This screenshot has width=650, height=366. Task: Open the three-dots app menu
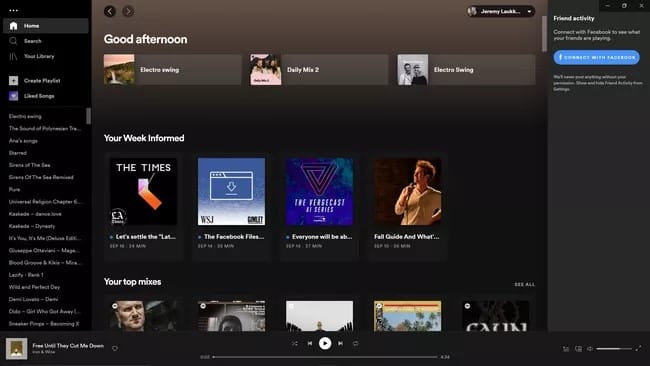13,10
